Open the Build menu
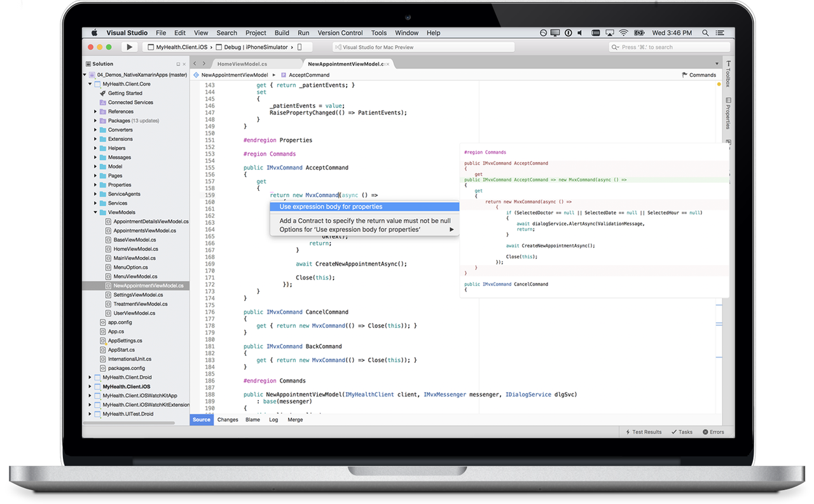Image resolution: width=814 pixels, height=504 pixels. pyautogui.click(x=282, y=33)
